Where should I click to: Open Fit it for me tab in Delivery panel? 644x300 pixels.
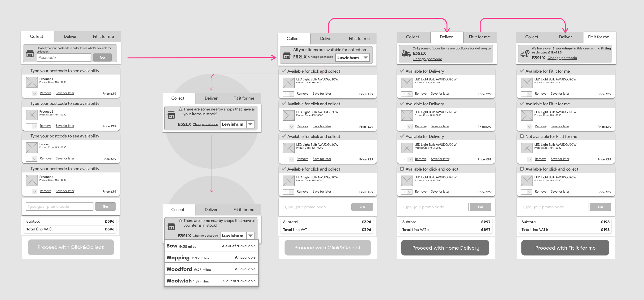pos(479,37)
